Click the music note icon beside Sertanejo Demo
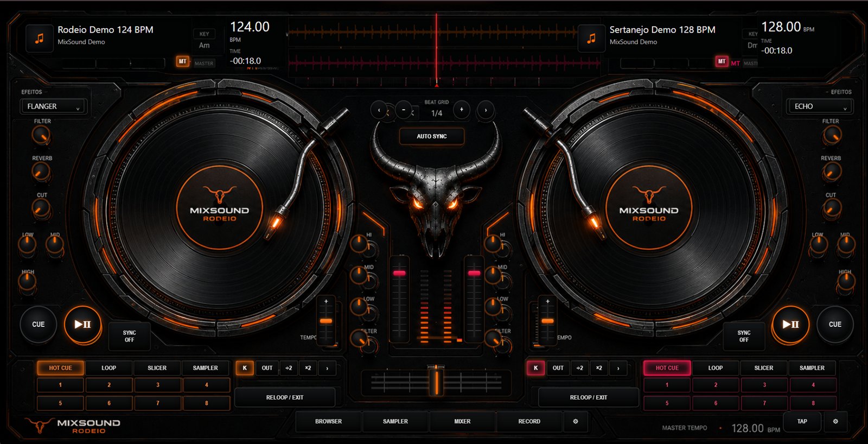The height and width of the screenshot is (444, 868). click(591, 39)
